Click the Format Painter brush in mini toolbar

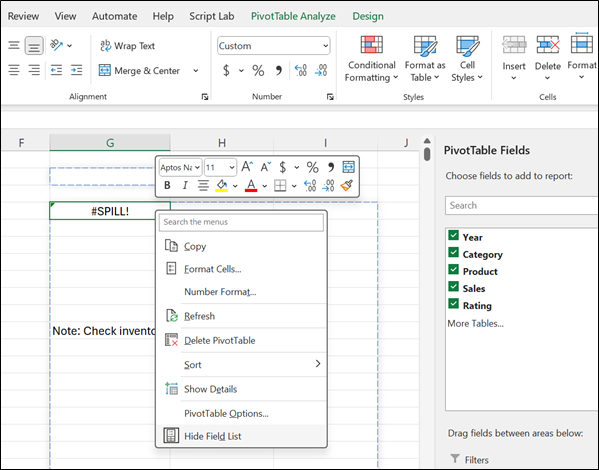pyautogui.click(x=347, y=186)
